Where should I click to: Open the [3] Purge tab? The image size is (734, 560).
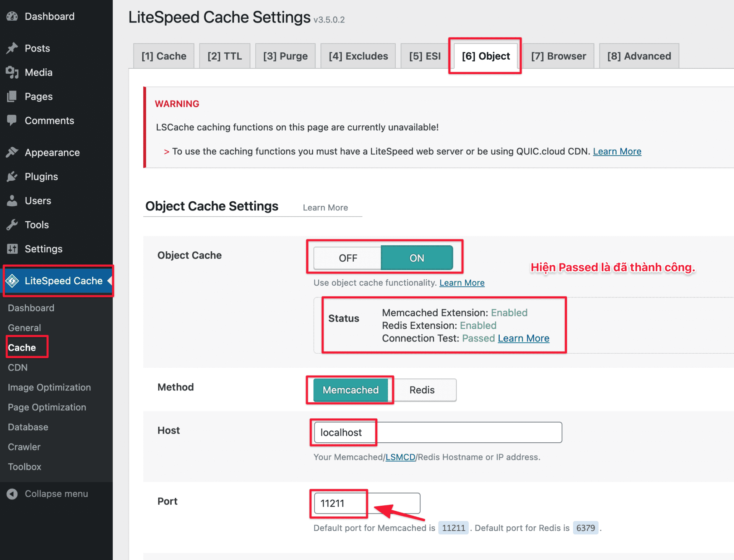pyautogui.click(x=285, y=56)
